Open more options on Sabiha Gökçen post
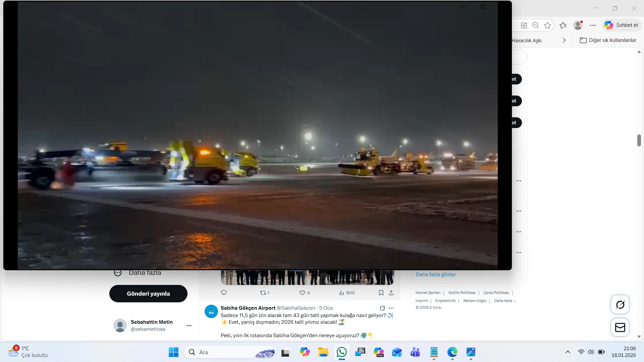The width and height of the screenshot is (644, 362). [391, 308]
